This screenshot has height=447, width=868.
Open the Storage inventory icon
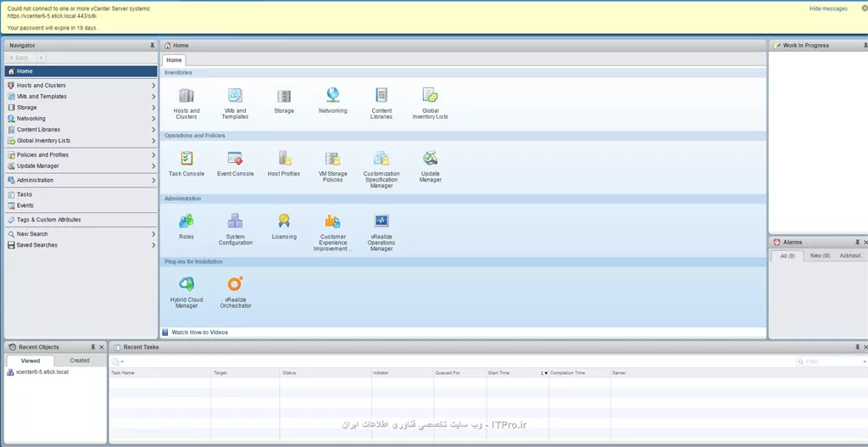tap(284, 96)
